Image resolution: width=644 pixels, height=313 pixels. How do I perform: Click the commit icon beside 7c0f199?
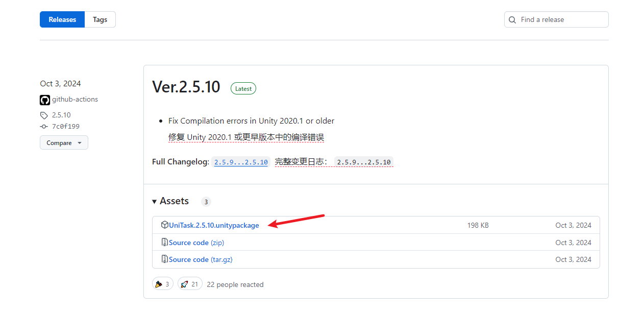44,127
